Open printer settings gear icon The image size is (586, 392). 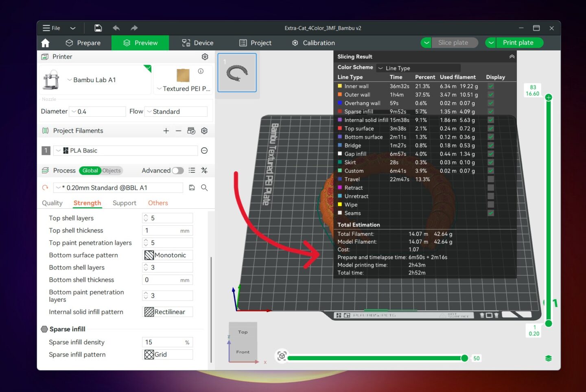205,57
